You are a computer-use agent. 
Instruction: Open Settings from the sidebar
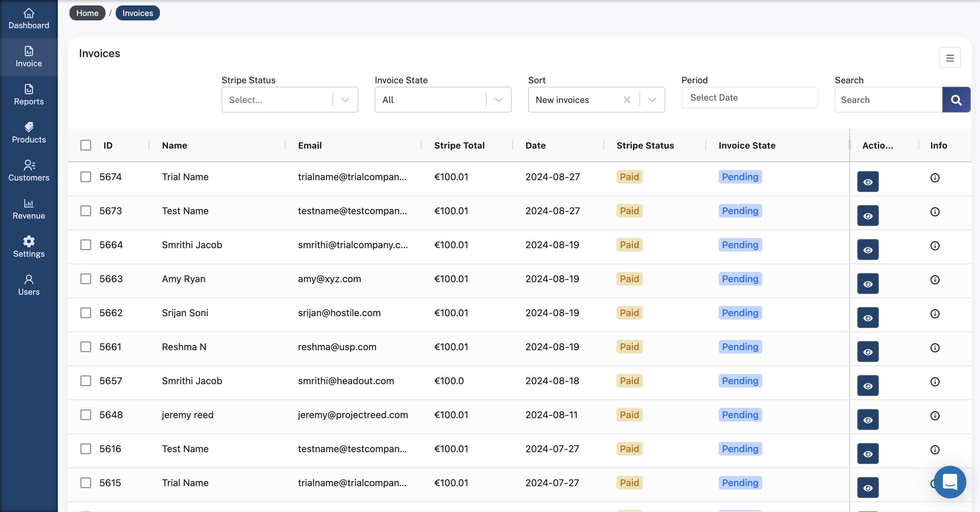tap(29, 247)
